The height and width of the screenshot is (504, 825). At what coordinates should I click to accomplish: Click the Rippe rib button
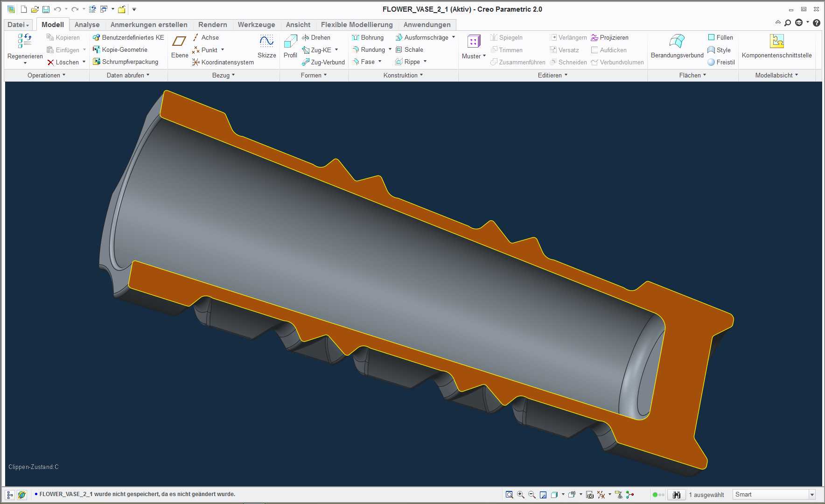(x=408, y=62)
